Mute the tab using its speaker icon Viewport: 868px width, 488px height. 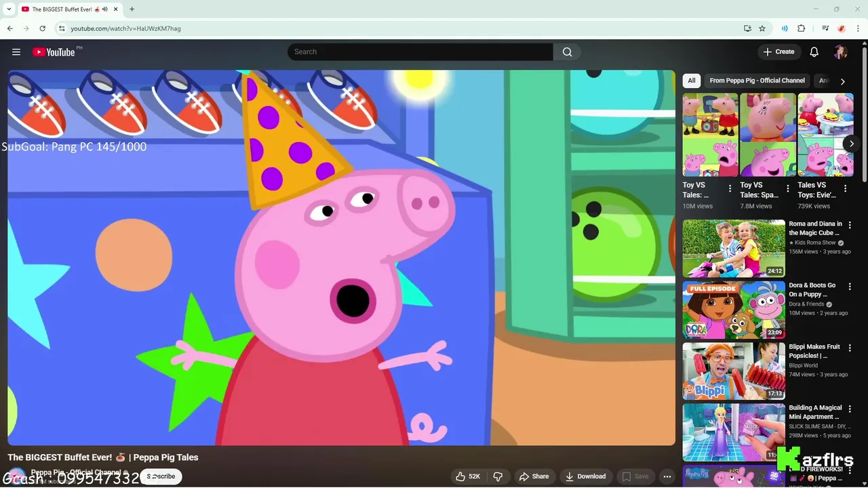coord(105,9)
